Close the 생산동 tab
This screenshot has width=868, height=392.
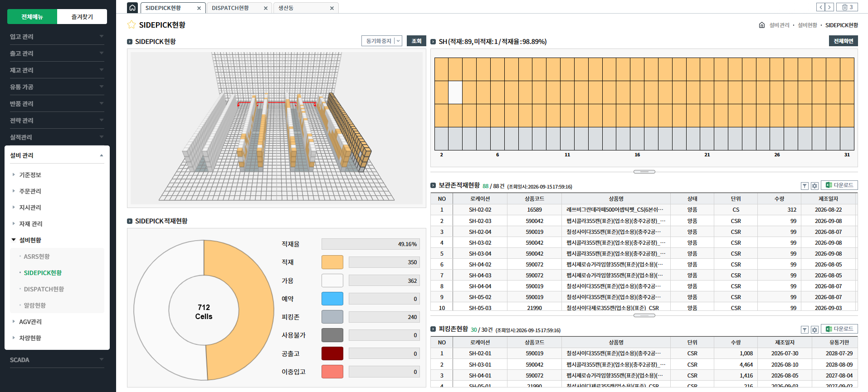332,8
